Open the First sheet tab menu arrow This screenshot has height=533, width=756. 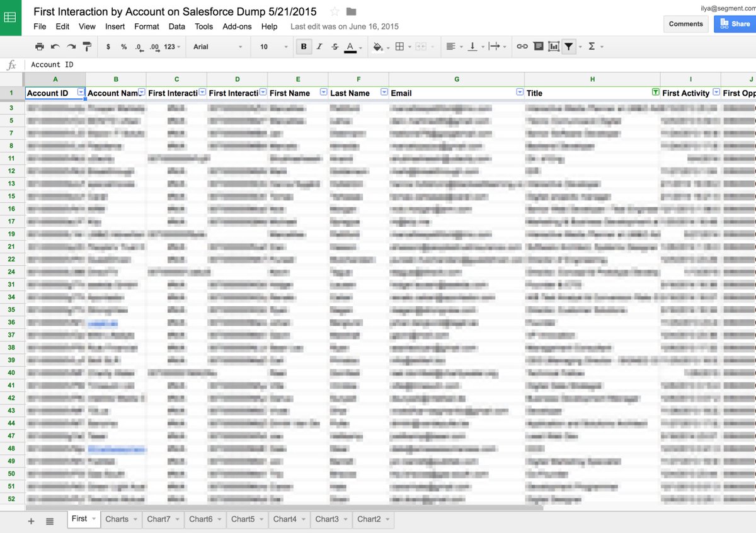click(x=94, y=519)
